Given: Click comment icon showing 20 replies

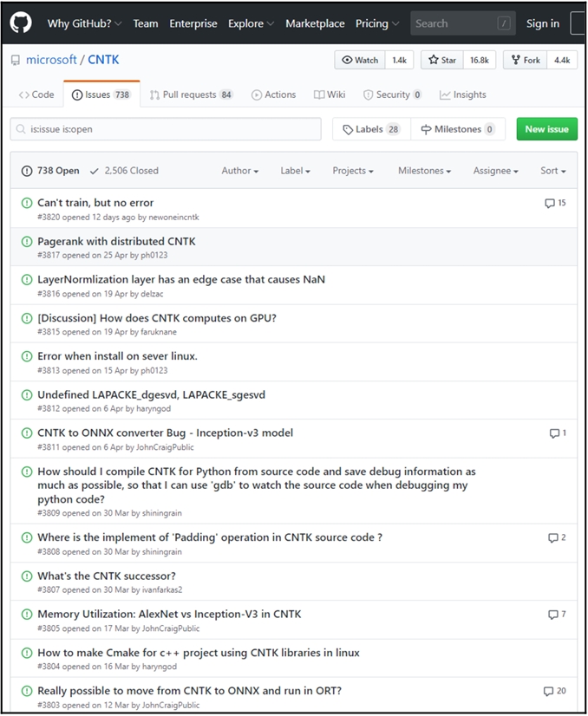Looking at the screenshot, I should click(x=548, y=692).
